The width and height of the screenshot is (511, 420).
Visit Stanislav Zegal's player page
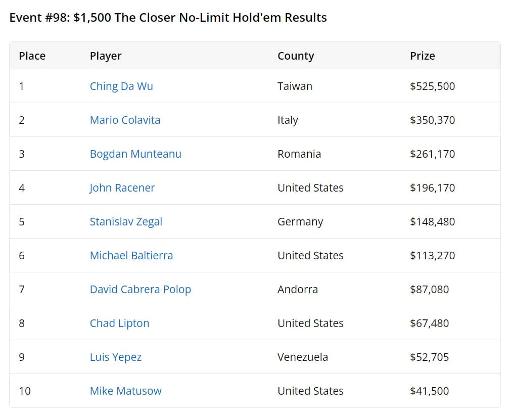click(126, 221)
